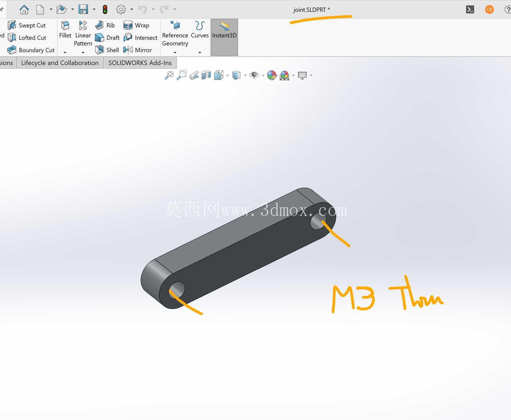Viewport: 511px width, 420px height.
Task: Expand Open file dropdown arrow
Action: pos(72,9)
